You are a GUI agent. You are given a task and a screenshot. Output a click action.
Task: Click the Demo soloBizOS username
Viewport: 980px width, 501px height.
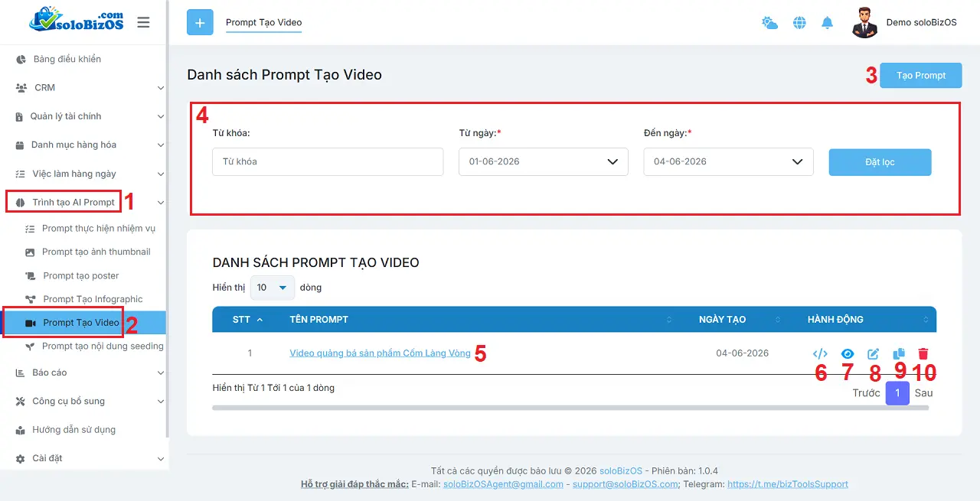pyautogui.click(x=922, y=22)
